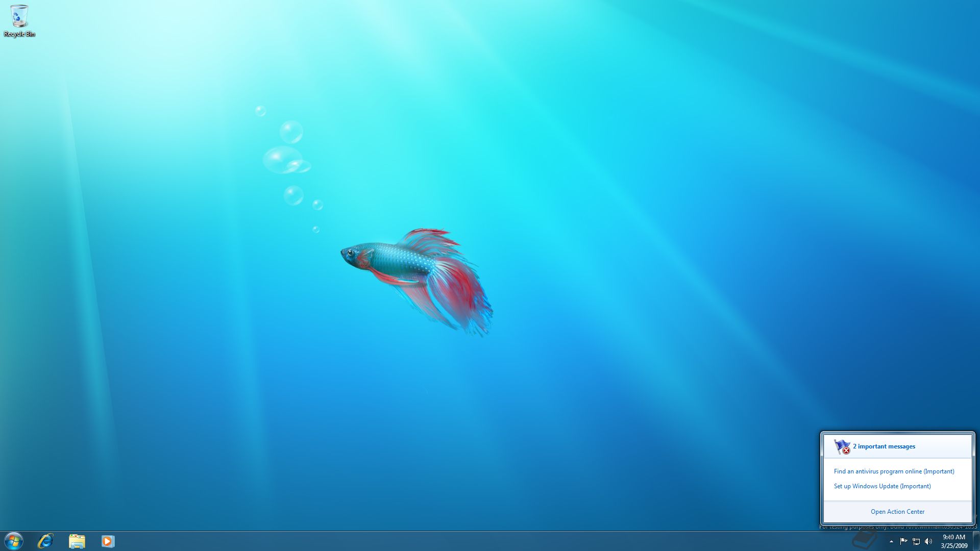Open the Windows Start menu orb
The image size is (980, 551).
(14, 541)
